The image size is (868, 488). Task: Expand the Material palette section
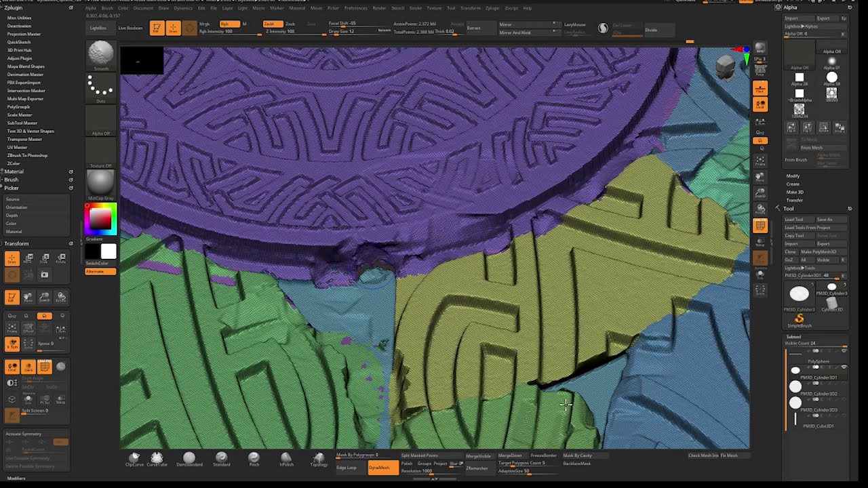point(14,171)
